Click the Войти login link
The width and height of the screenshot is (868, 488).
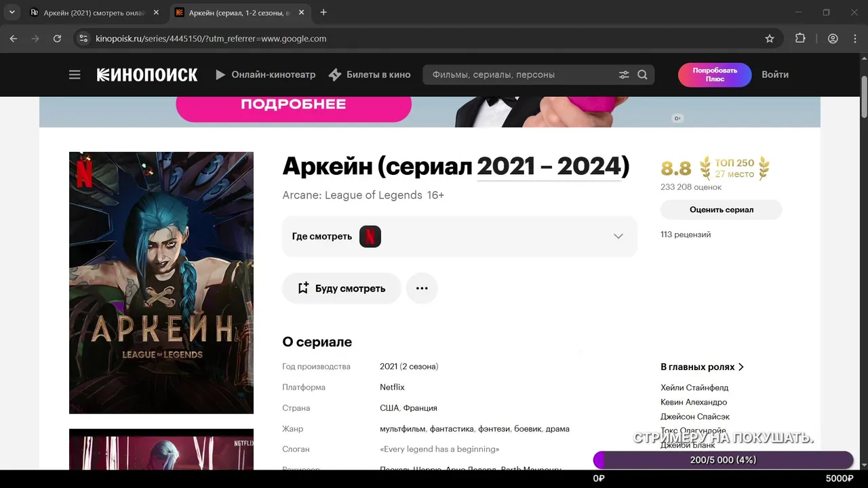click(x=775, y=75)
